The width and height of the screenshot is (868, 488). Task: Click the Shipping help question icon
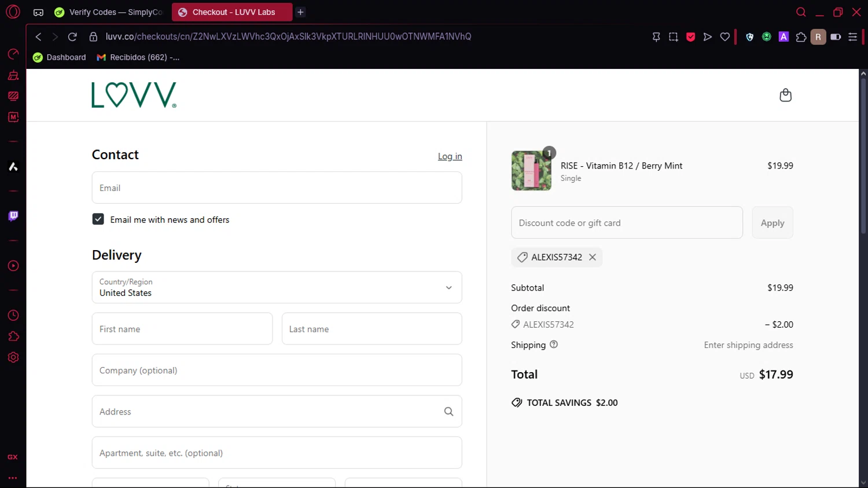[554, 344]
